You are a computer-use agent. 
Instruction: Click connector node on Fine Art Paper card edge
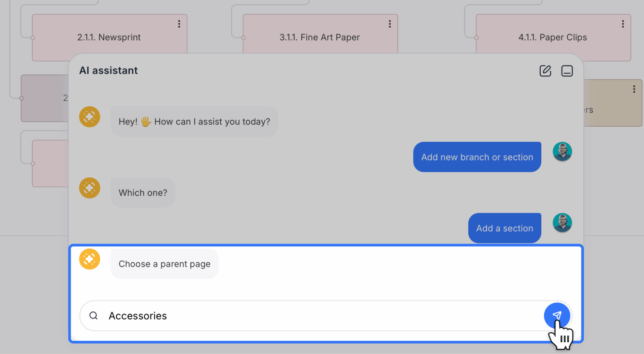[243, 38]
